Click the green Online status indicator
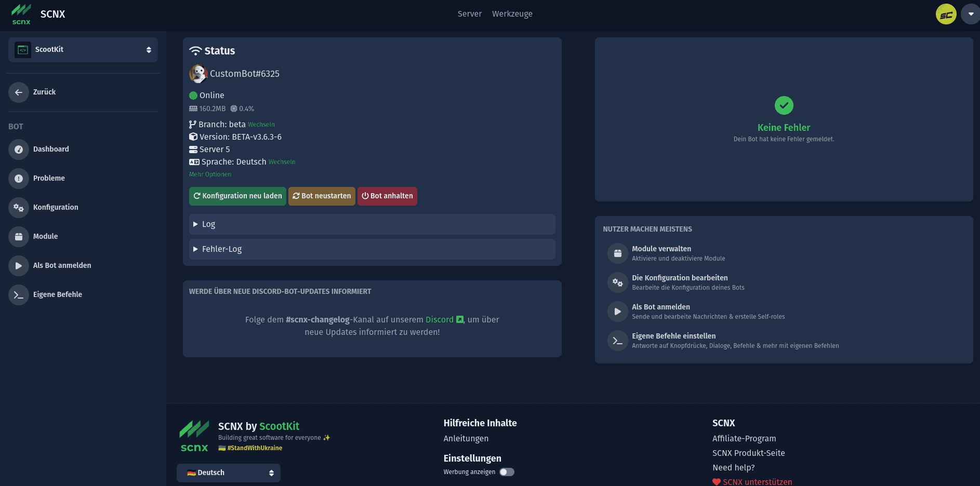The image size is (980, 486). point(193,96)
